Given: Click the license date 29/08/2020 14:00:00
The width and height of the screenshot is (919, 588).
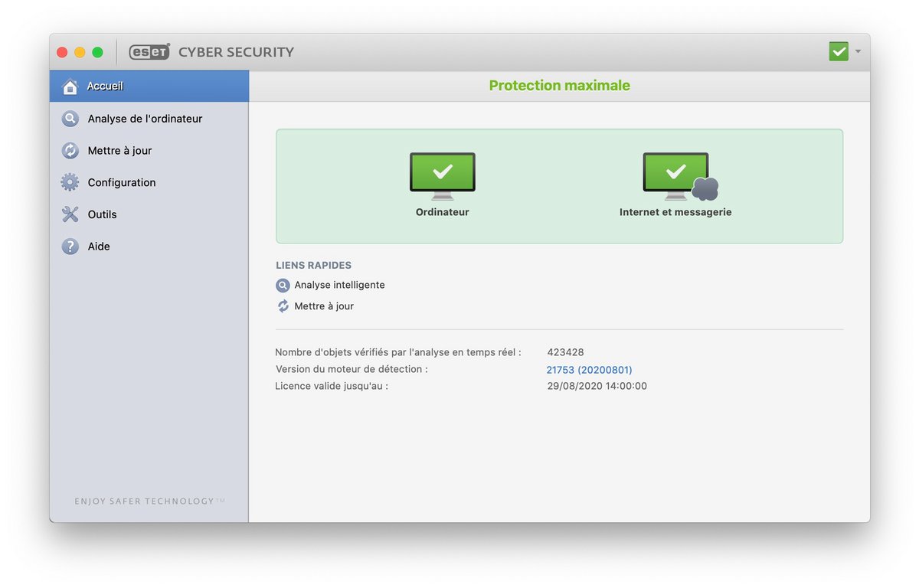Looking at the screenshot, I should [597, 386].
